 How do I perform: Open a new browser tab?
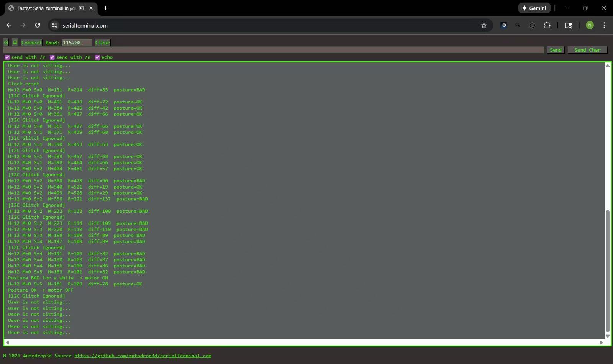tap(106, 8)
